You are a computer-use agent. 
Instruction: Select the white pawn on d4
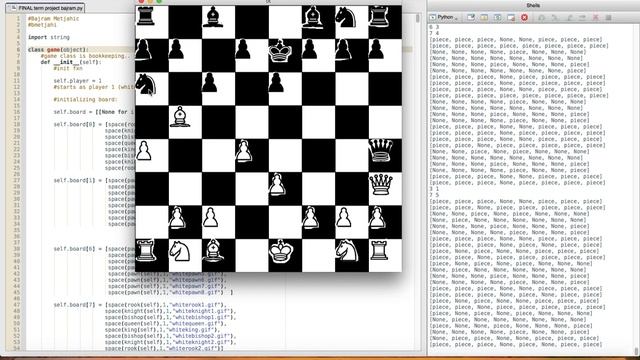(x=244, y=151)
